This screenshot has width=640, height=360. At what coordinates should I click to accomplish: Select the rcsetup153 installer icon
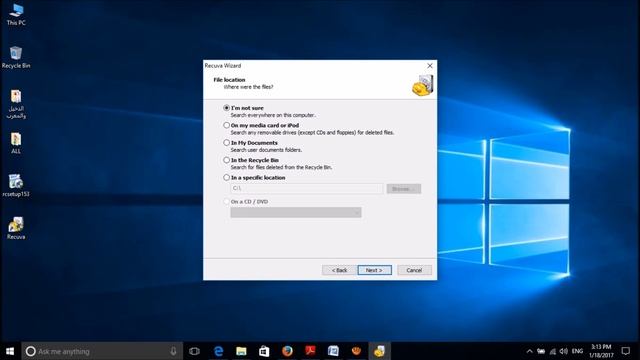pos(16,186)
